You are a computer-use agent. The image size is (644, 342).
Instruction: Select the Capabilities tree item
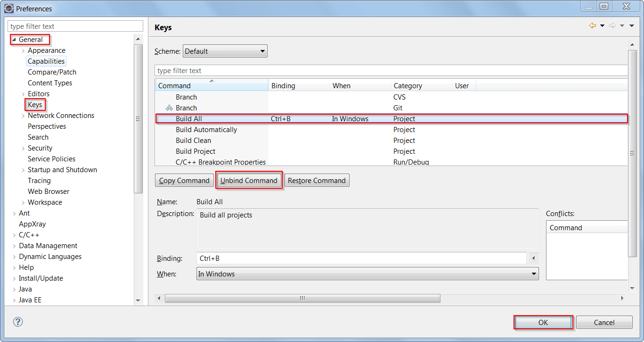[x=46, y=61]
